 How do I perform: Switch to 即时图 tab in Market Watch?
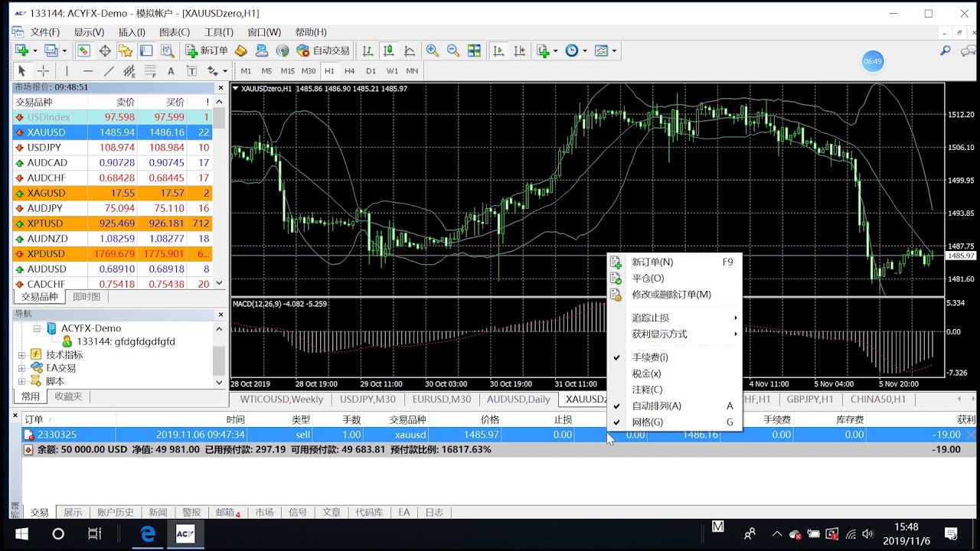(87, 297)
